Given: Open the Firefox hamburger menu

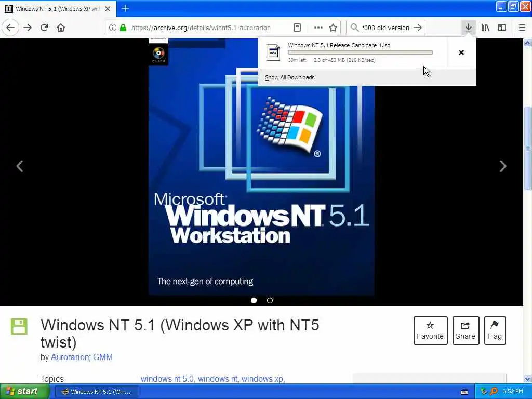Looking at the screenshot, I should coord(522,28).
